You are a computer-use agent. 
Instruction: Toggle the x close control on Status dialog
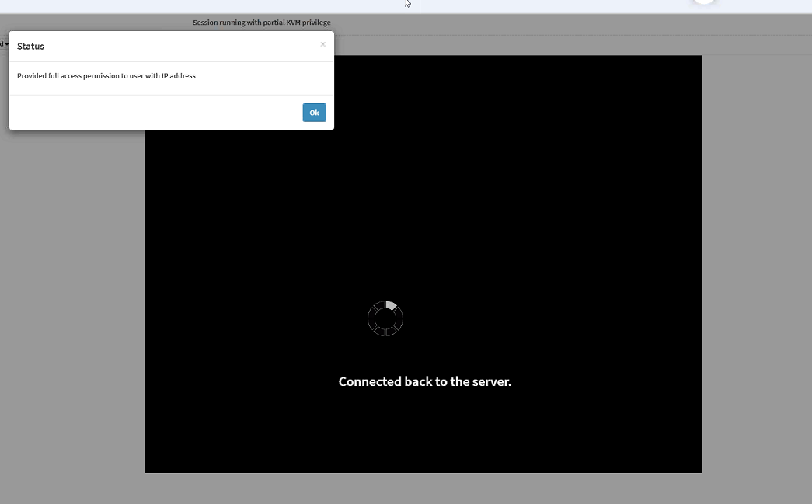coord(322,44)
